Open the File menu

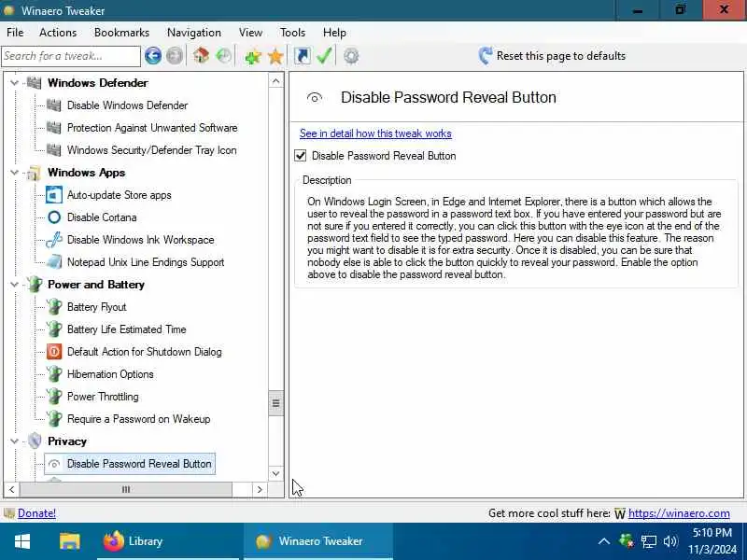[15, 33]
